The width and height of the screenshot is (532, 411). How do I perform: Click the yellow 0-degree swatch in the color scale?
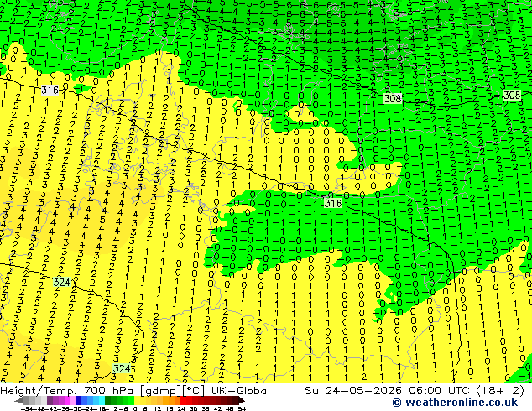pyautogui.click(x=137, y=400)
